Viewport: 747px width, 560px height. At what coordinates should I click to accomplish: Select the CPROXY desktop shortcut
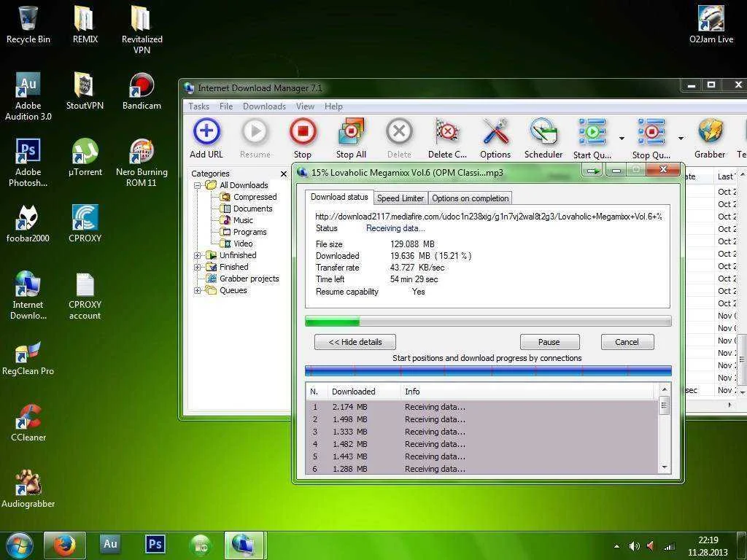85,223
